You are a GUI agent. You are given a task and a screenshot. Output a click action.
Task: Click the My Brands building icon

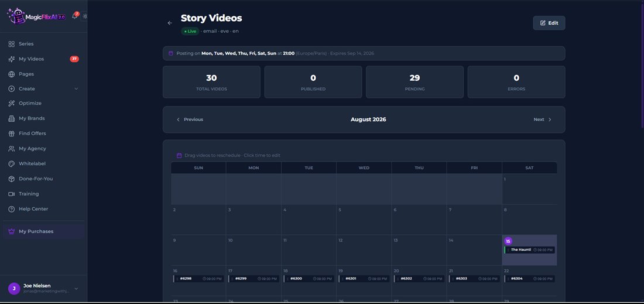pos(12,118)
